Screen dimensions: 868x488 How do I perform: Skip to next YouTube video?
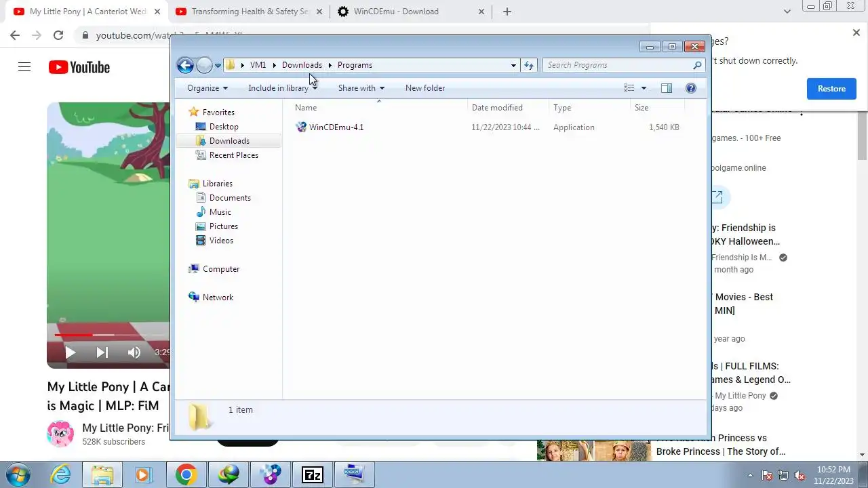pos(102,352)
